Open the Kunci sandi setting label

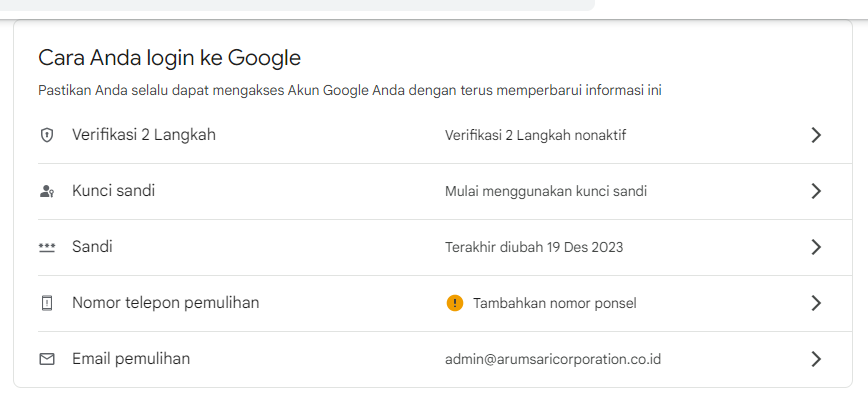[x=113, y=191]
